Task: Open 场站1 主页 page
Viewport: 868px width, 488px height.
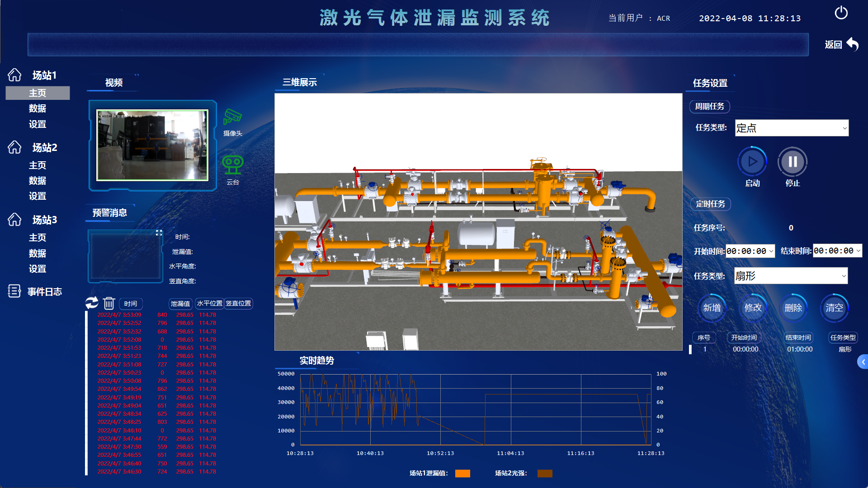Action: [x=38, y=93]
